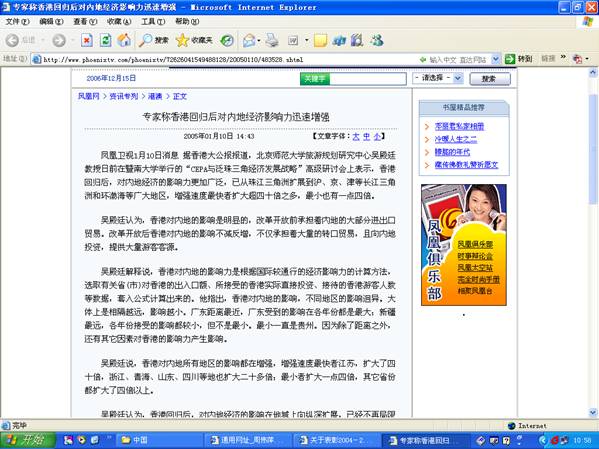599x449 pixels.
Task: Click into the URL address field
Action: point(229,59)
